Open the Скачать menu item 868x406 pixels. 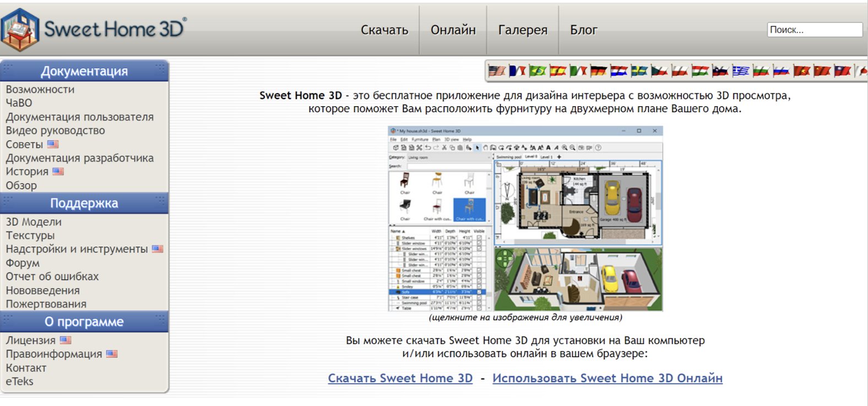[x=384, y=30]
